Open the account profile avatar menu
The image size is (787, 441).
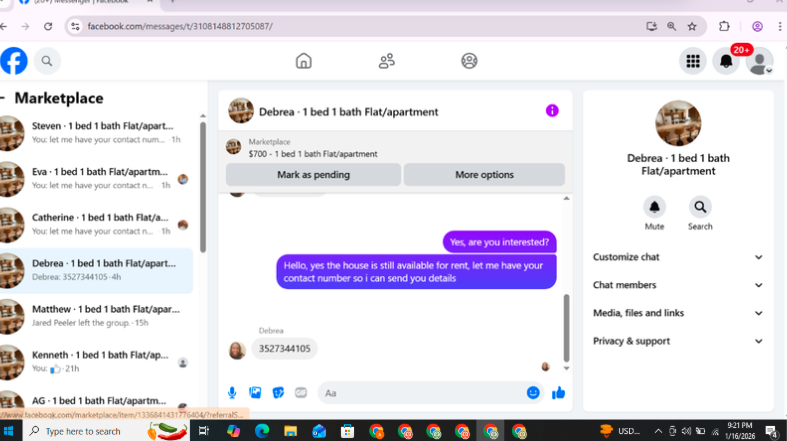tap(759, 61)
